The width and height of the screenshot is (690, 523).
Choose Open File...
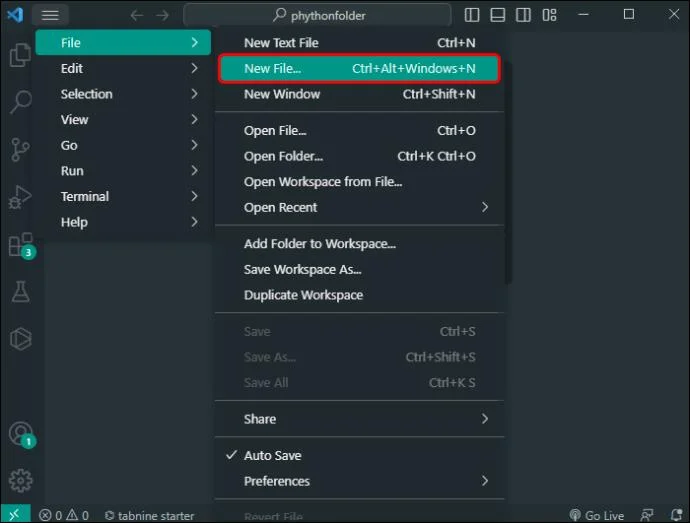click(x=359, y=131)
